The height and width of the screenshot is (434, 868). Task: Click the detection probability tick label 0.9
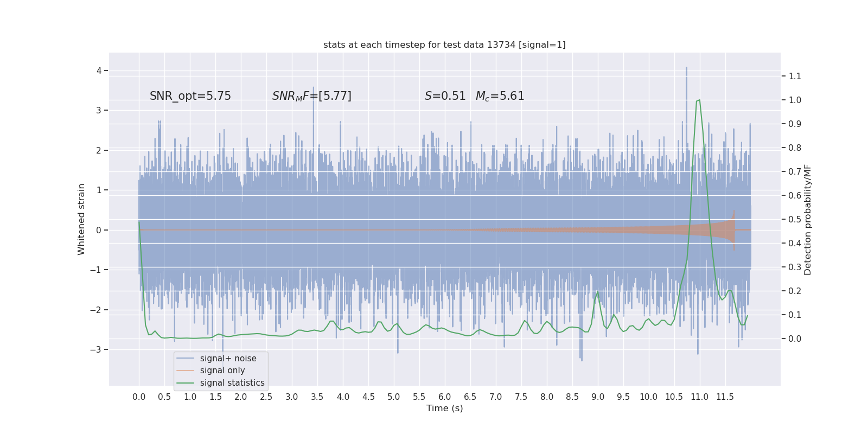795,124
